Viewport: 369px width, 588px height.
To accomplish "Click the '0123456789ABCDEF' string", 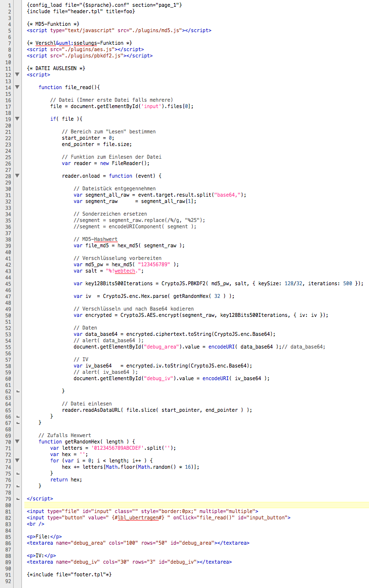I will 118,448.
